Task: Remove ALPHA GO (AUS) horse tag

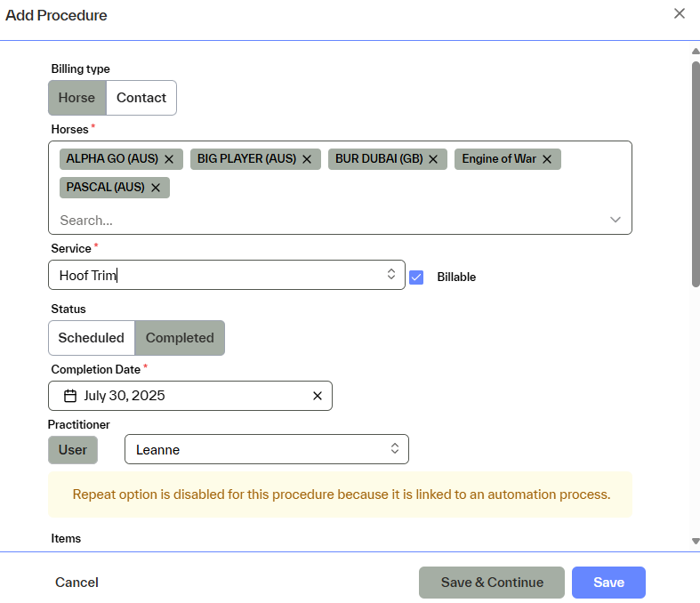Action: coord(169,159)
